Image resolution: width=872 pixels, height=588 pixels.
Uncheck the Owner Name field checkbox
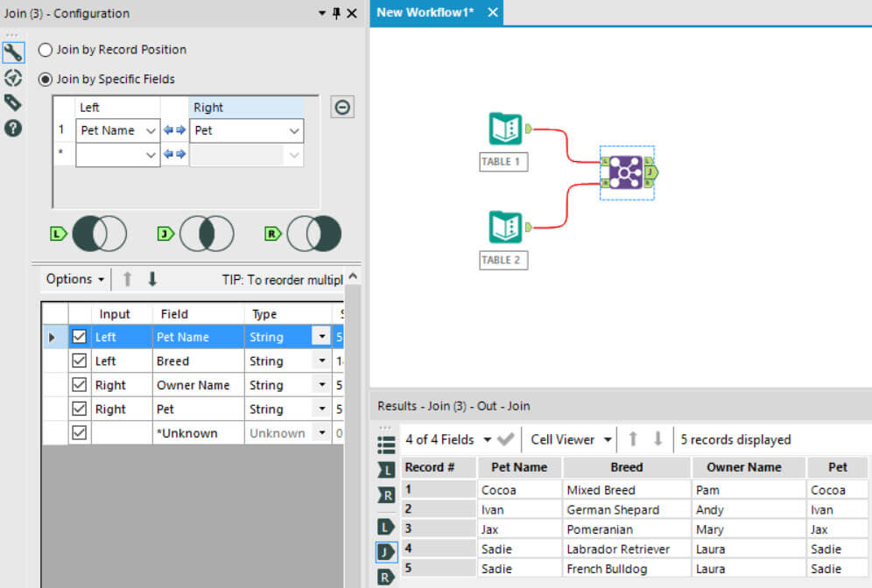79,385
